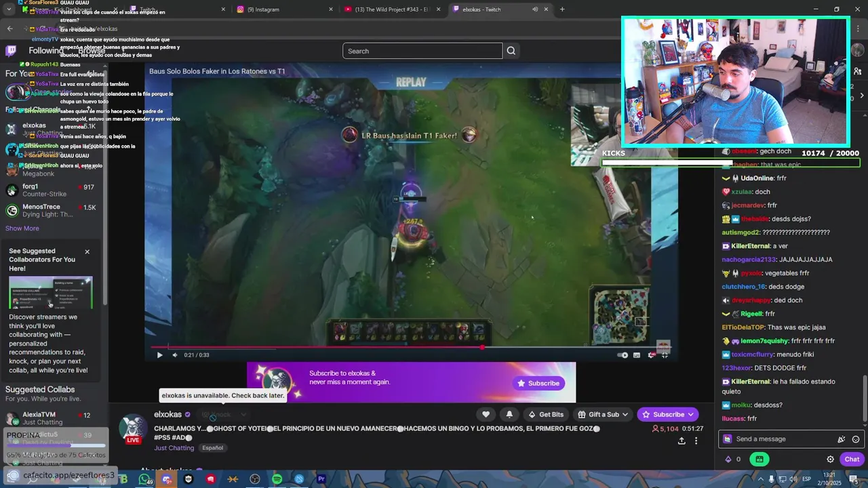Open the green channel points reward button
This screenshot has height=488, width=868.
click(x=759, y=459)
